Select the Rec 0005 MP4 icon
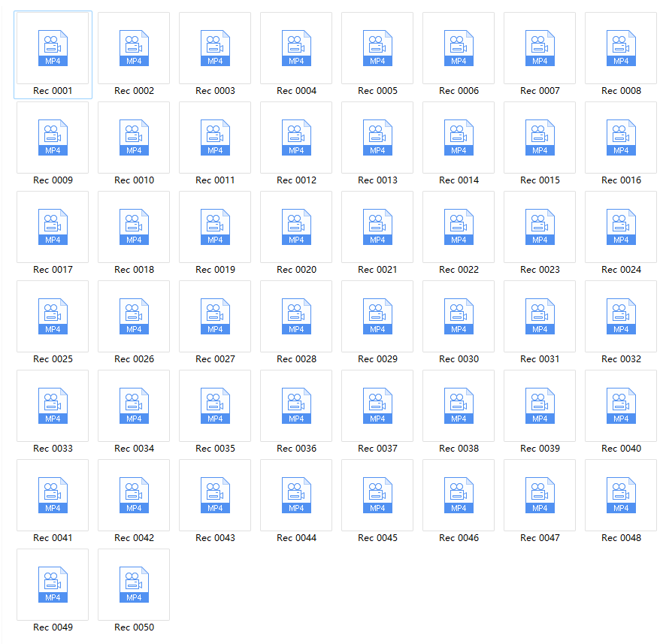The width and height of the screenshot is (663, 644). pyautogui.click(x=377, y=48)
